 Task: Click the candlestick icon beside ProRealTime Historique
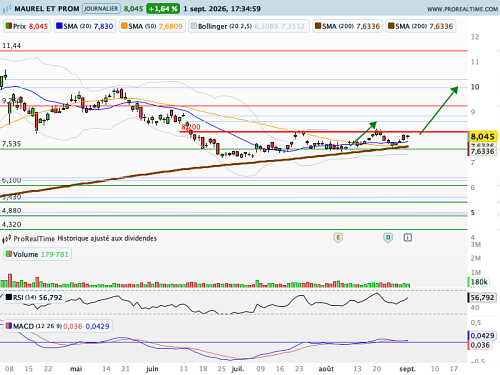7,239
